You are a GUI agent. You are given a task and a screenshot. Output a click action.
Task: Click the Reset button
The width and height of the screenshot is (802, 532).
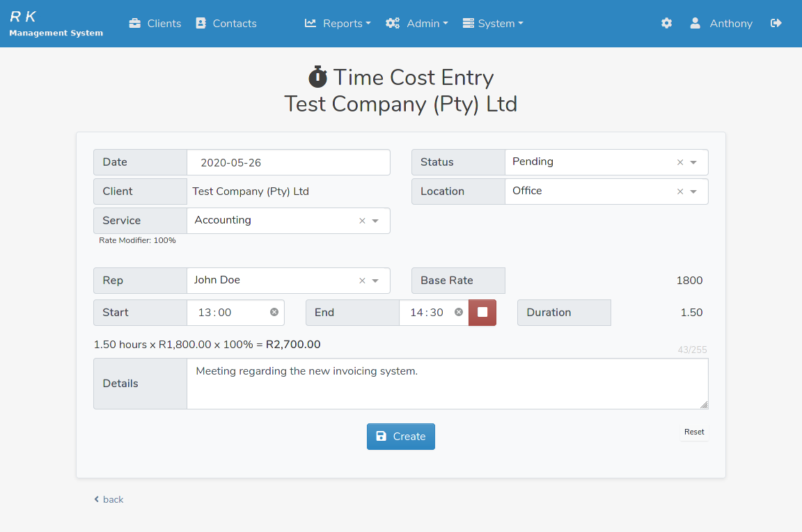(x=693, y=432)
